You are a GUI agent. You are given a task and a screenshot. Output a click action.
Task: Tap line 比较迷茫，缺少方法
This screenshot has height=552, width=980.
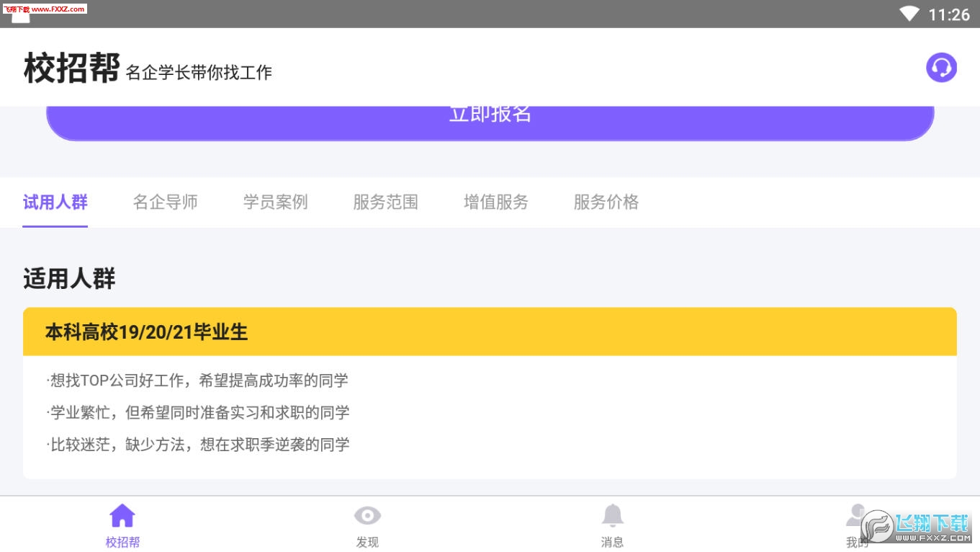click(x=197, y=445)
